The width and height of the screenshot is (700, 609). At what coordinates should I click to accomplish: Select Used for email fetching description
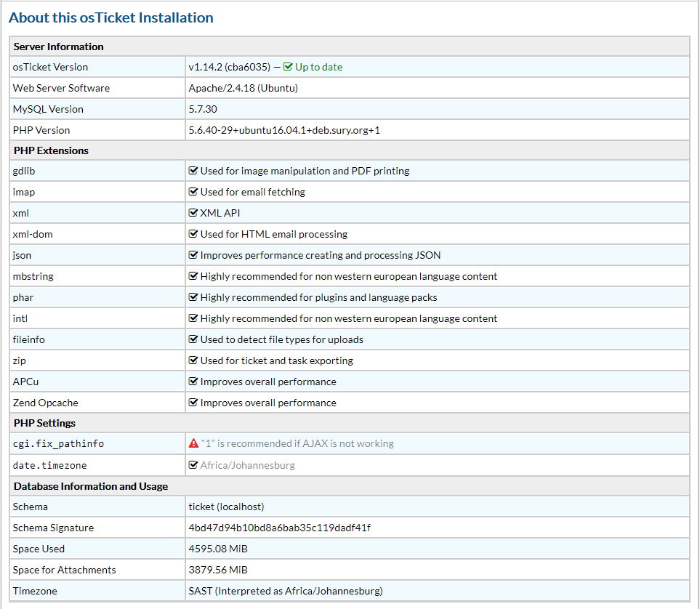(253, 192)
